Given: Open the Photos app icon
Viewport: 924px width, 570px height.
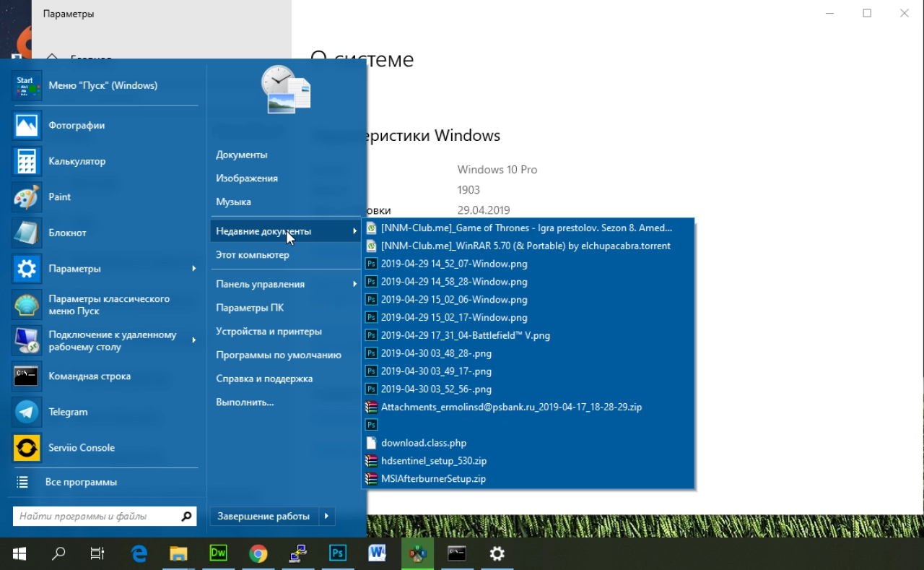Looking at the screenshot, I should pyautogui.click(x=27, y=126).
